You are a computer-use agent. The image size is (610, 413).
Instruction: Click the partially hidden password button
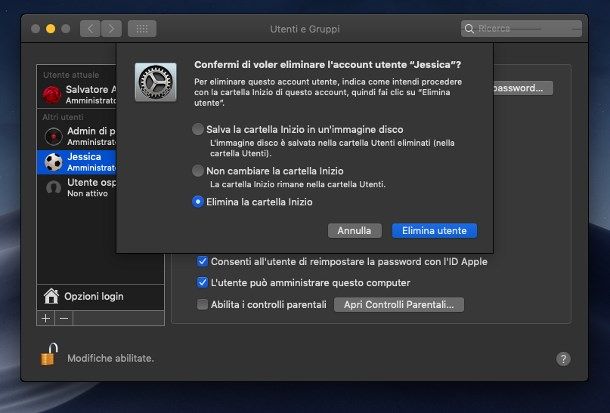pos(523,88)
